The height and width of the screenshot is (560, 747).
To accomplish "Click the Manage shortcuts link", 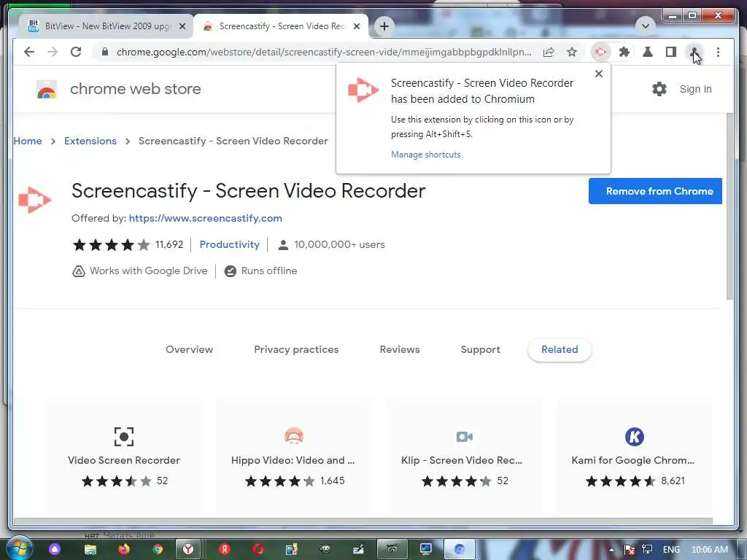I will click(x=426, y=155).
